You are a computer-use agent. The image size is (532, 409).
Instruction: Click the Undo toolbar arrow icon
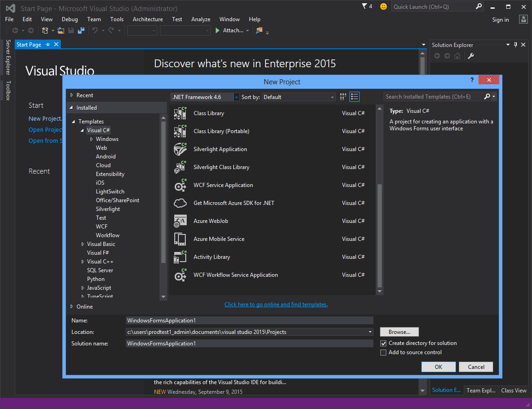click(95, 30)
